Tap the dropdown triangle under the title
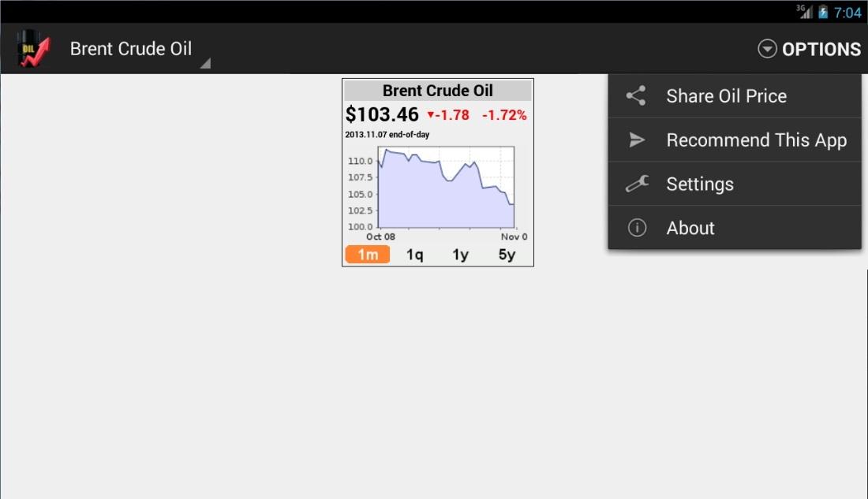 coord(205,63)
